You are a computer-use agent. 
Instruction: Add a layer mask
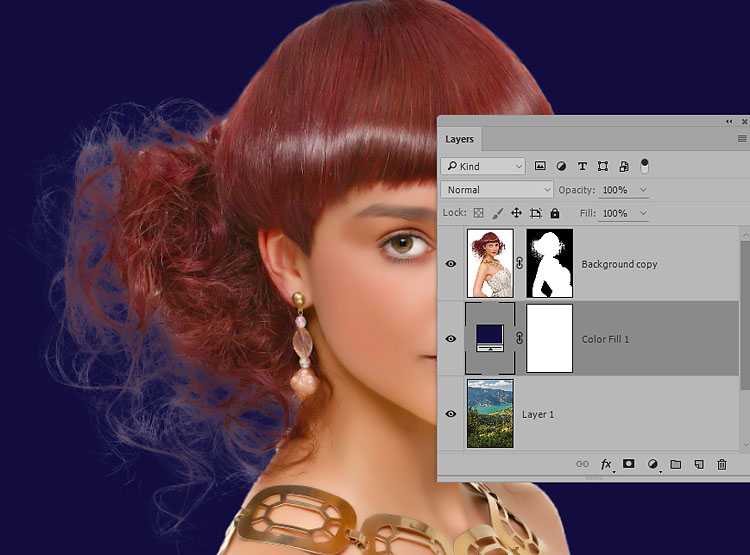click(629, 464)
